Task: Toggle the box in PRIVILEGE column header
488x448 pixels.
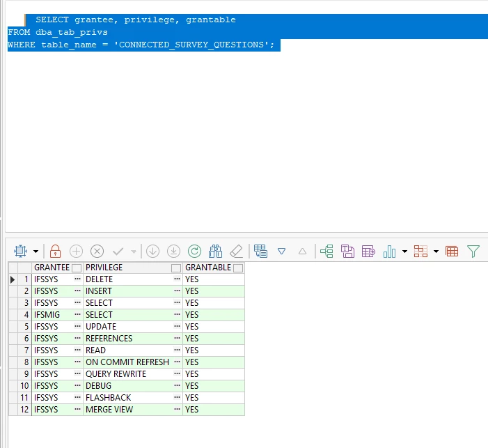Action: click(x=176, y=268)
